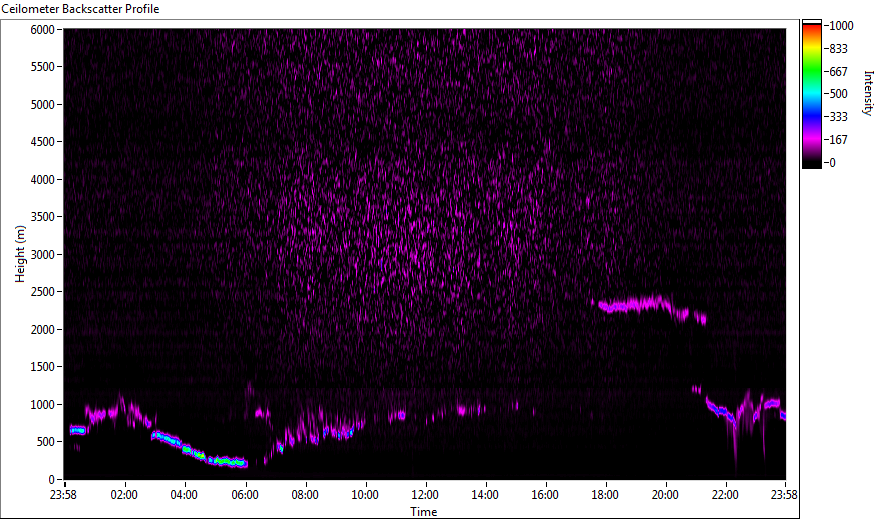Select the 667 intensity scale label
Screen dimensions: 878x519
(838, 72)
